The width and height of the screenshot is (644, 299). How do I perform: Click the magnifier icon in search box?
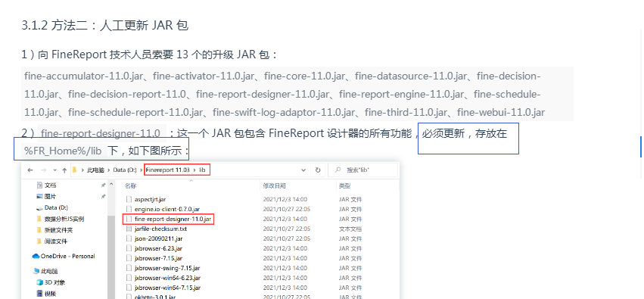[338, 170]
